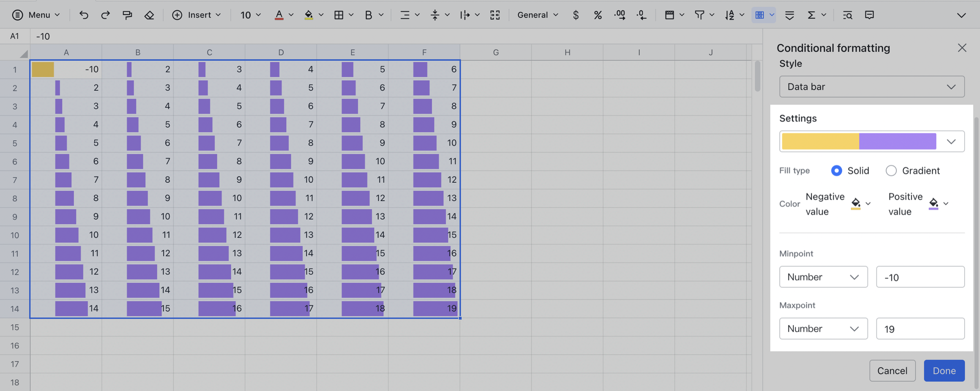This screenshot has height=391, width=980.
Task: Open find and search
Action: [x=848, y=15]
